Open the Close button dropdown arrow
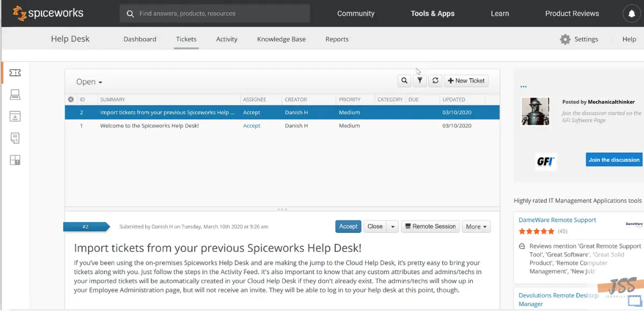The image size is (644, 322). [x=393, y=226]
